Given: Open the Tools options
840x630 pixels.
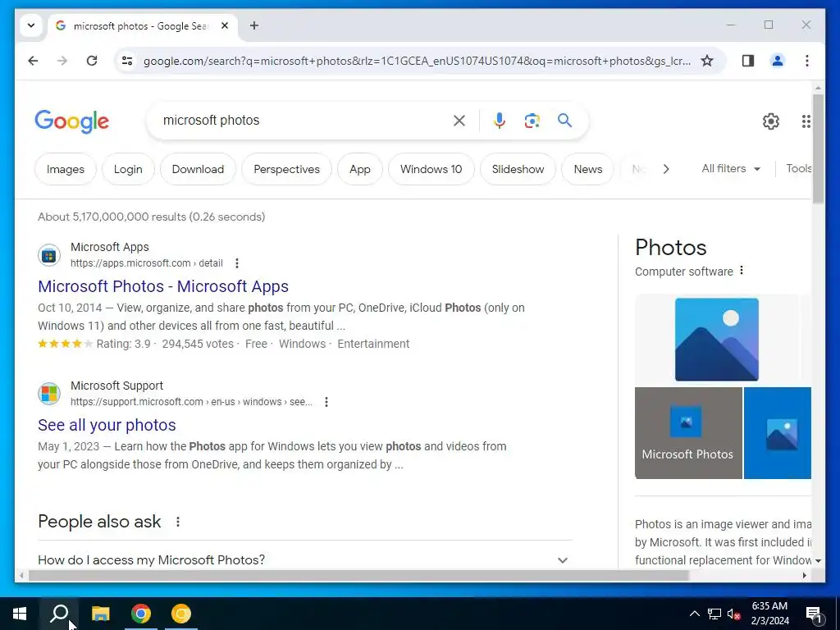Looking at the screenshot, I should pos(798,169).
